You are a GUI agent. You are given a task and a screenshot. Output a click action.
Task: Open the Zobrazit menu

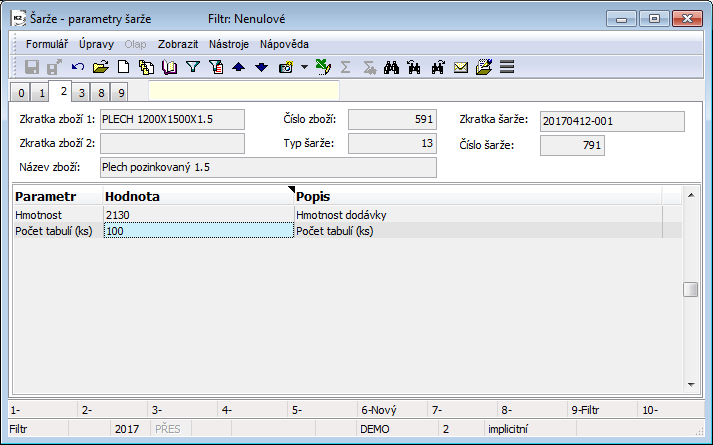click(178, 44)
